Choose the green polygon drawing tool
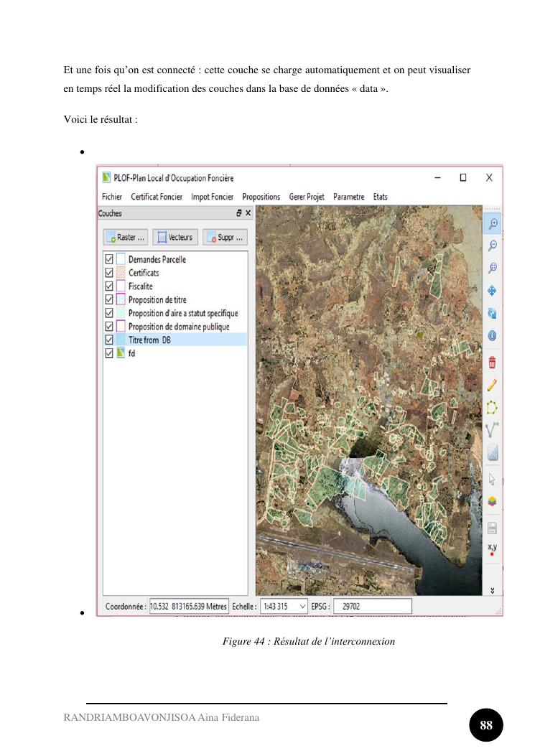535x756 pixels. (x=493, y=408)
